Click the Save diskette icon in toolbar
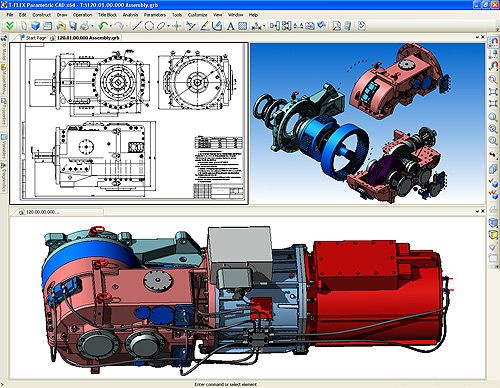500x388 pixels. 73,26
